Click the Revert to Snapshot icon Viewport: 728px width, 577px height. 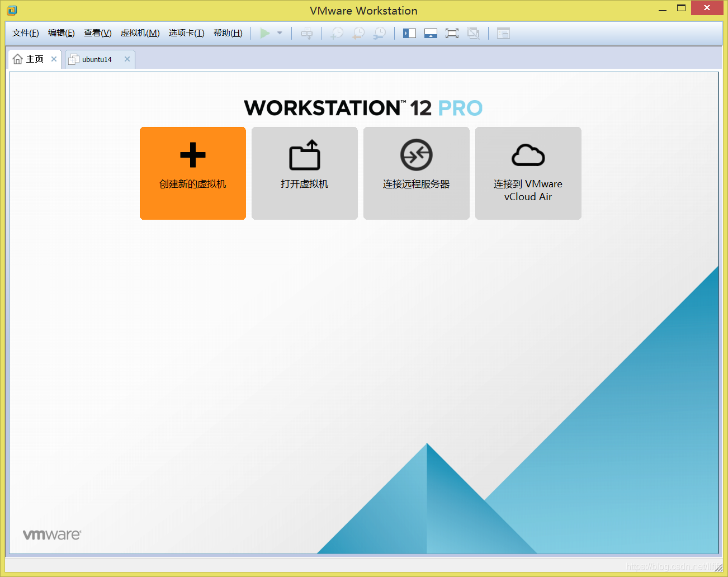(358, 33)
